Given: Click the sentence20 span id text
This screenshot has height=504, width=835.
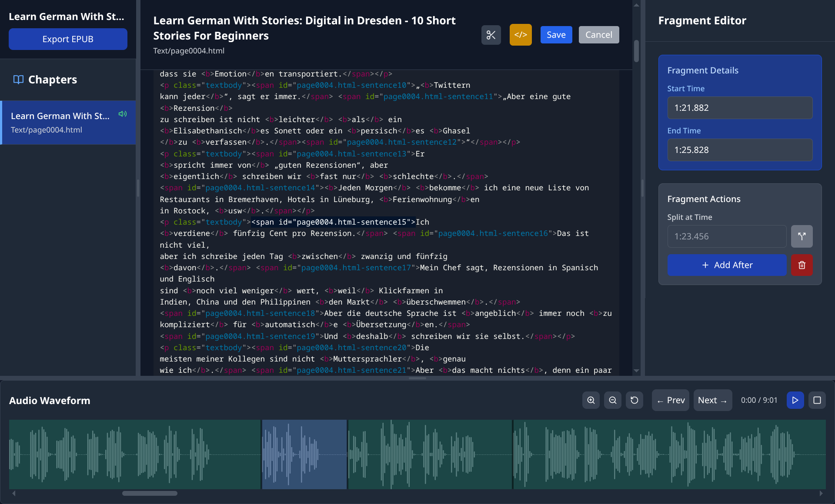Looking at the screenshot, I should click(x=351, y=348).
